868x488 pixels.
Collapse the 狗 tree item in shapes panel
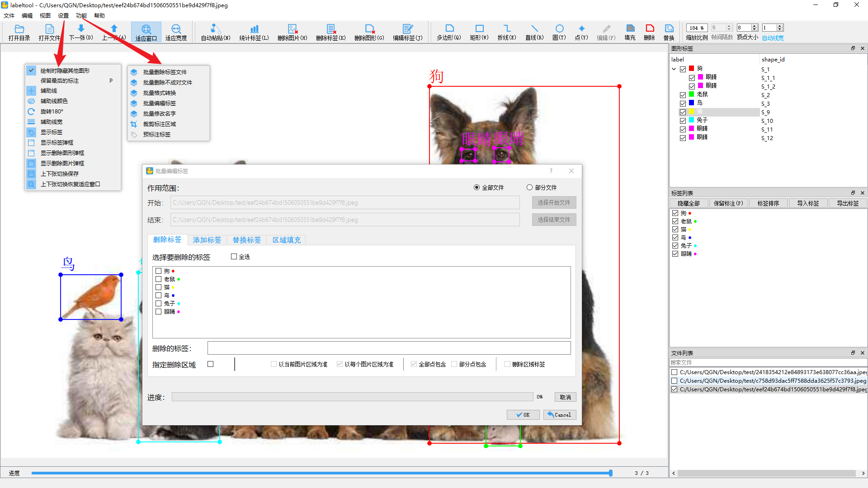coord(674,69)
